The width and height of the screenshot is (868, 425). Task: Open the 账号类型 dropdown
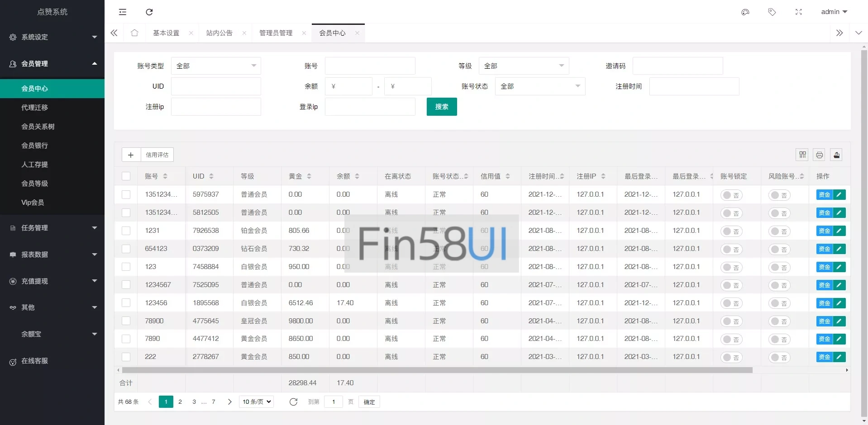tap(216, 66)
